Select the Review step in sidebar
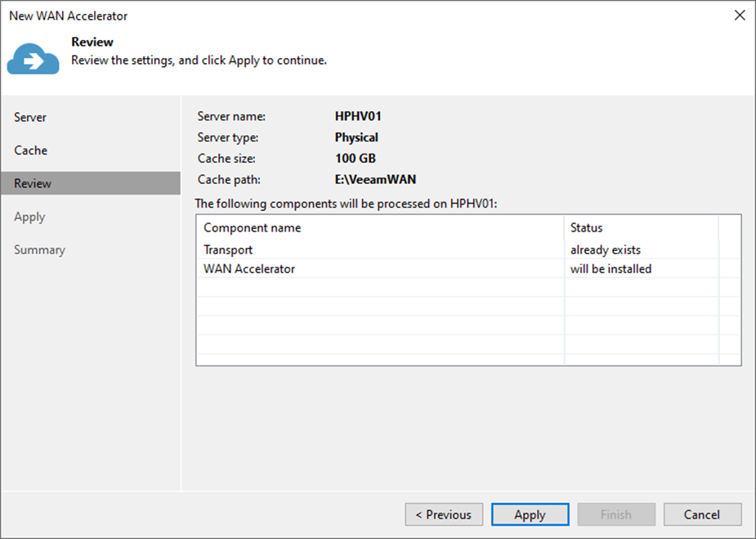 click(x=91, y=183)
